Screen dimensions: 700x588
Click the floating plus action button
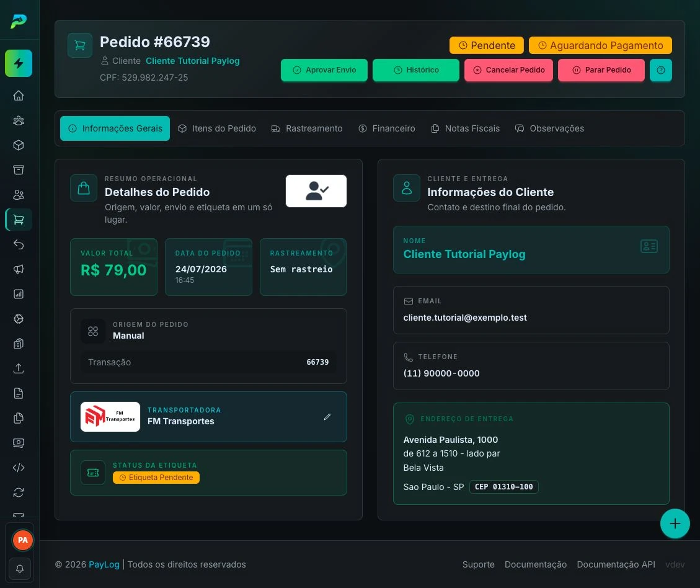(675, 523)
